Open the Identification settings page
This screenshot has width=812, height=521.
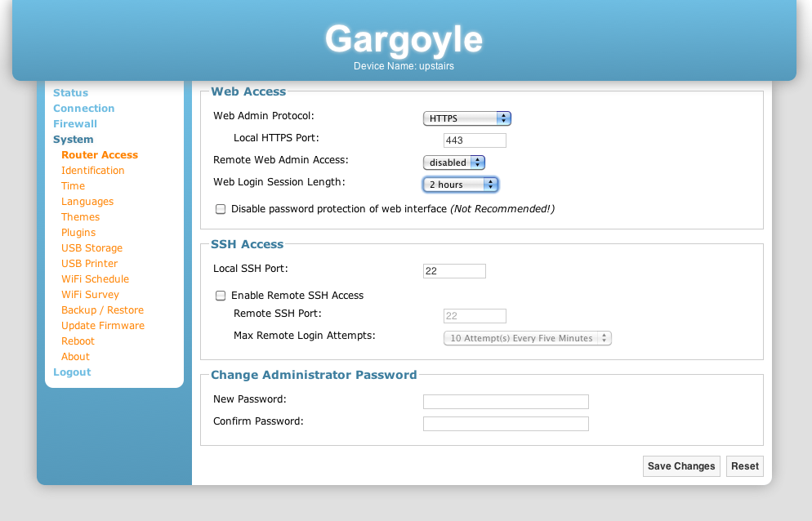click(92, 171)
